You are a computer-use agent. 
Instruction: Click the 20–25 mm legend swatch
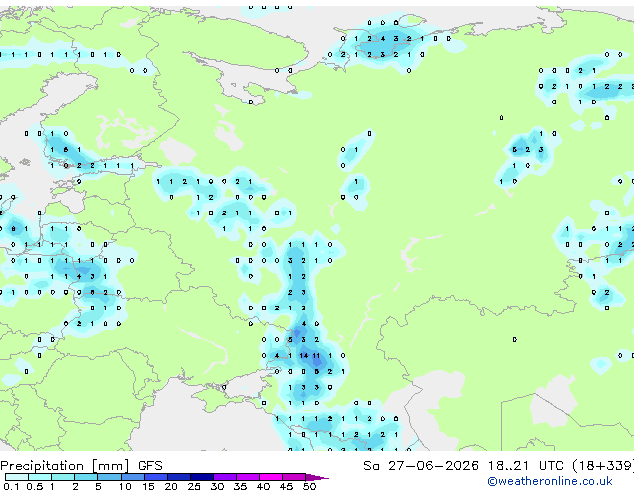(179, 477)
